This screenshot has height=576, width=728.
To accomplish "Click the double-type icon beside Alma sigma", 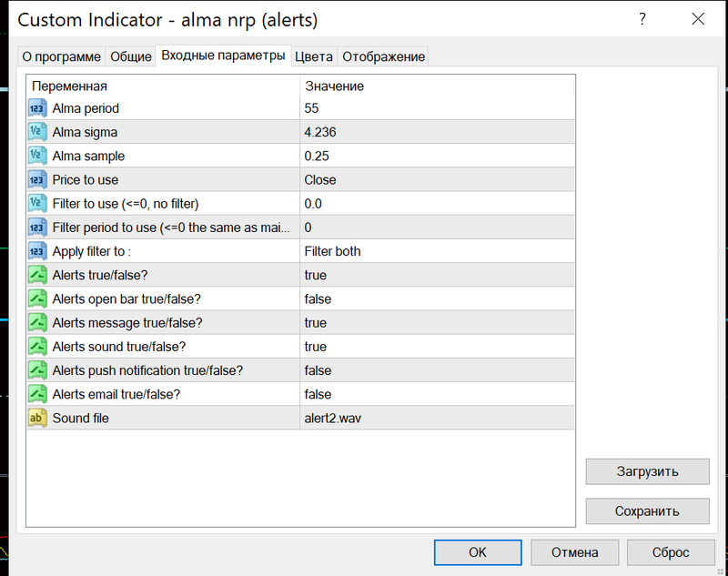I will pos(37,132).
